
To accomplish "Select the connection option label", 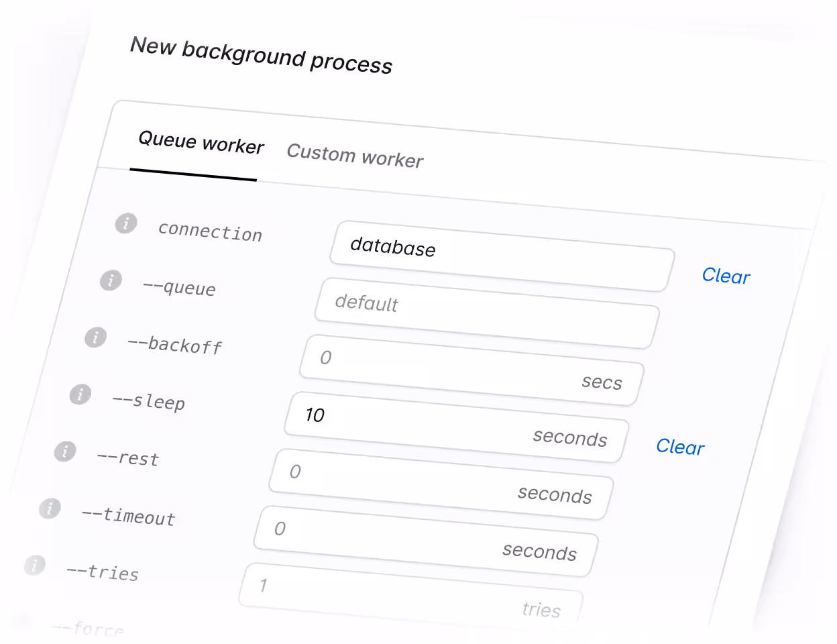I will pyautogui.click(x=210, y=231).
